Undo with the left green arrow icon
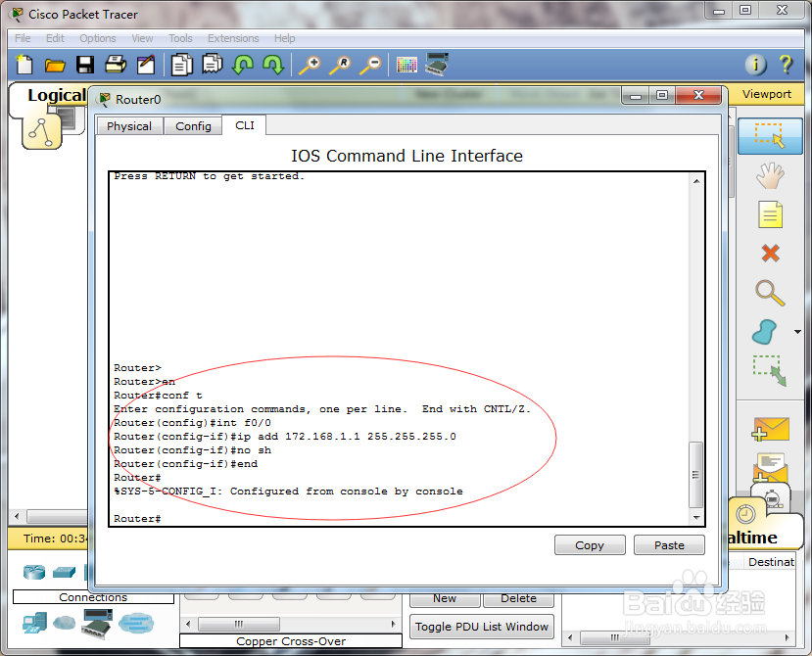812x656 pixels. click(242, 65)
